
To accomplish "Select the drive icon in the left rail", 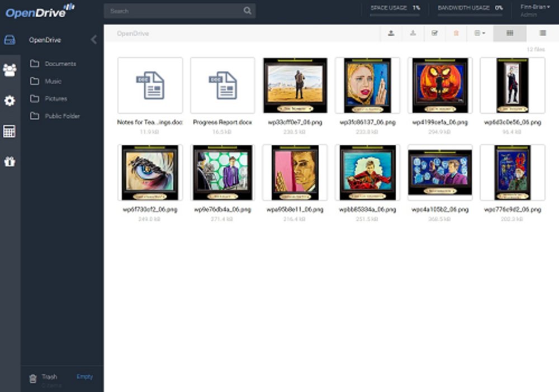I will point(10,40).
